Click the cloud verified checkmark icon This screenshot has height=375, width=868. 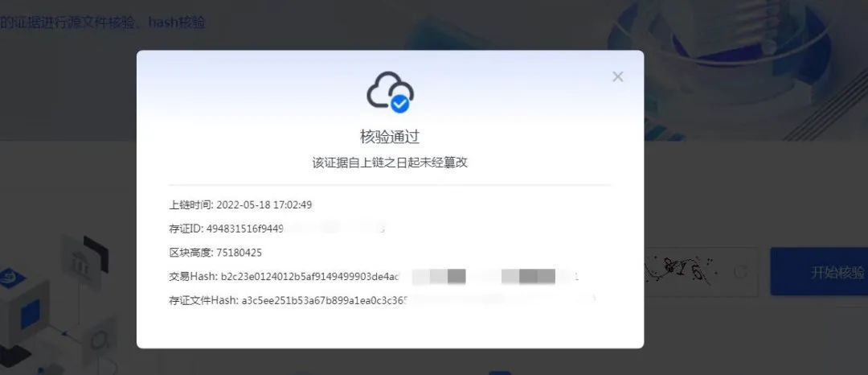click(391, 92)
